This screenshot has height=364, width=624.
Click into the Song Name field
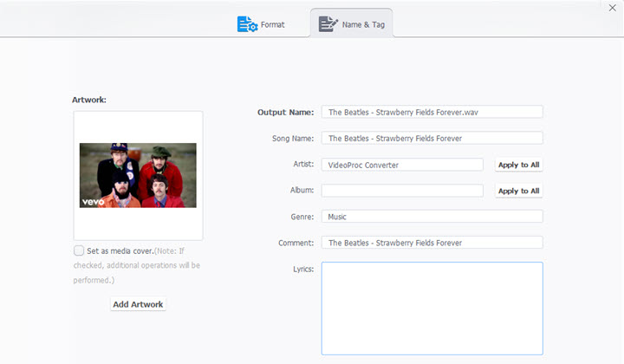coord(432,138)
